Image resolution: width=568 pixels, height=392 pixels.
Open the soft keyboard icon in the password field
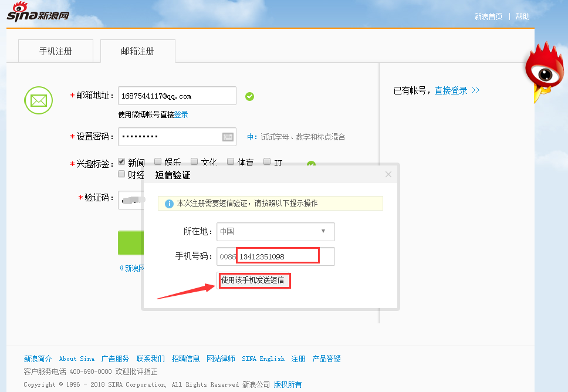click(228, 137)
